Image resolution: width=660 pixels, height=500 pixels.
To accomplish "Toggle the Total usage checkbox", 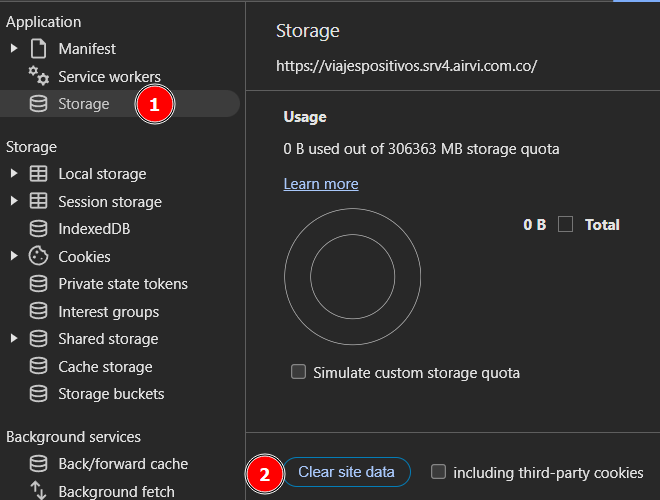I will (566, 224).
